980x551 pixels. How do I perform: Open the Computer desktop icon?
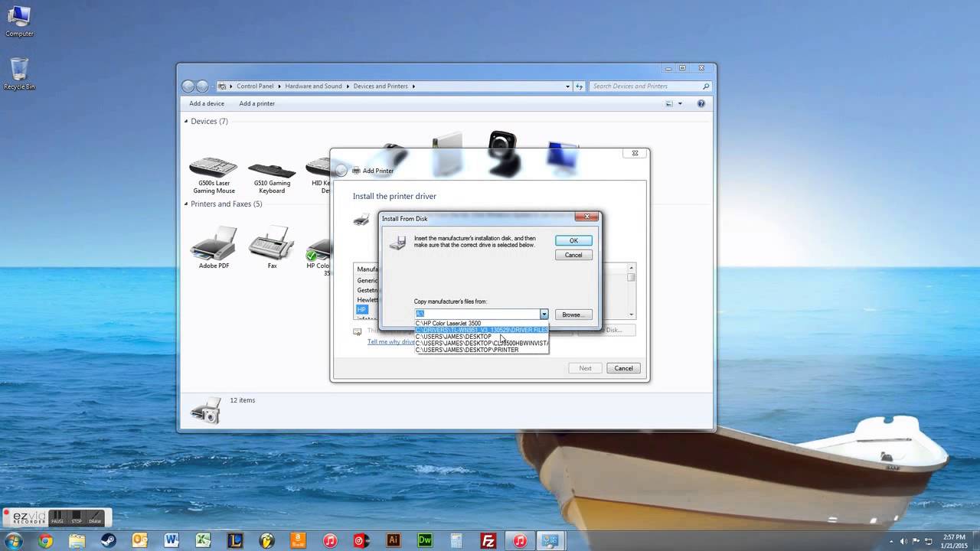point(19,21)
